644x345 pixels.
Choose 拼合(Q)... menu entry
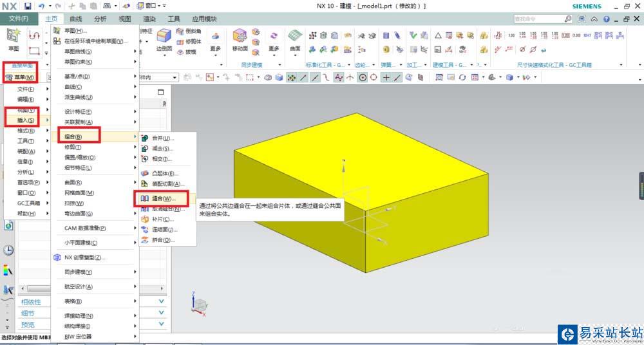tap(167, 240)
